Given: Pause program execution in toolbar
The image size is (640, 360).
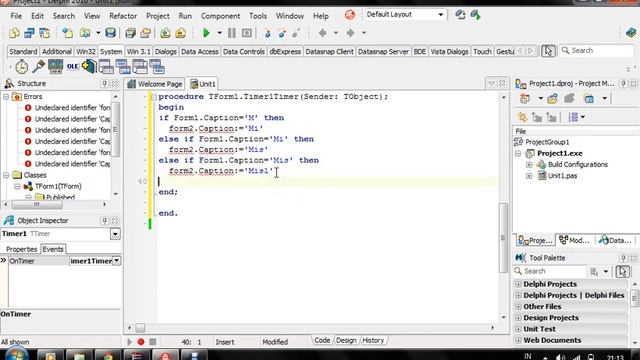Looking at the screenshot, I should 232,33.
